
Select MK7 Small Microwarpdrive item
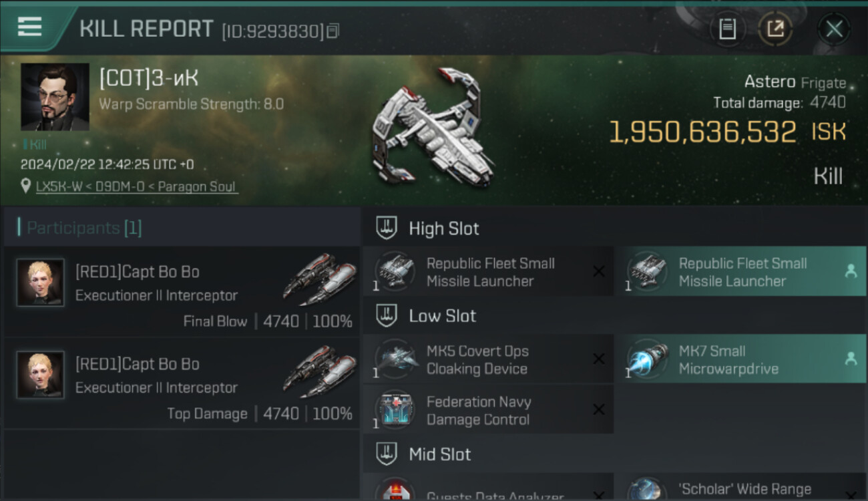[740, 359]
